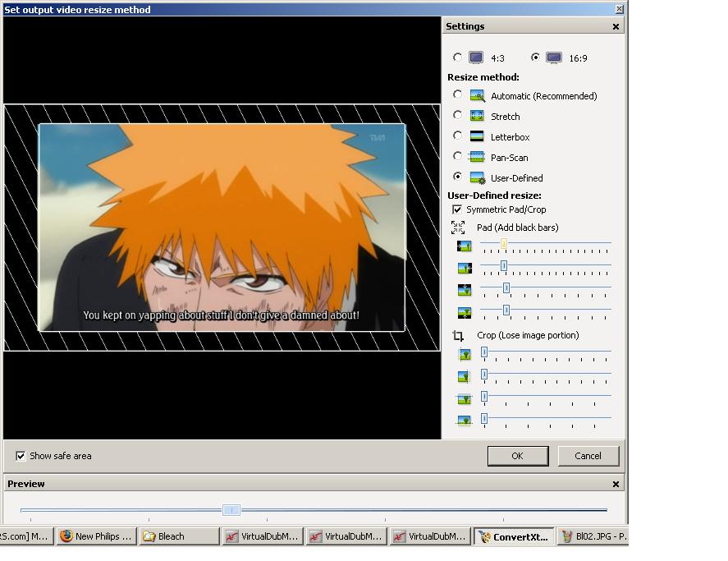Click the 'User-Defined' label
728x561 pixels.
click(x=517, y=177)
